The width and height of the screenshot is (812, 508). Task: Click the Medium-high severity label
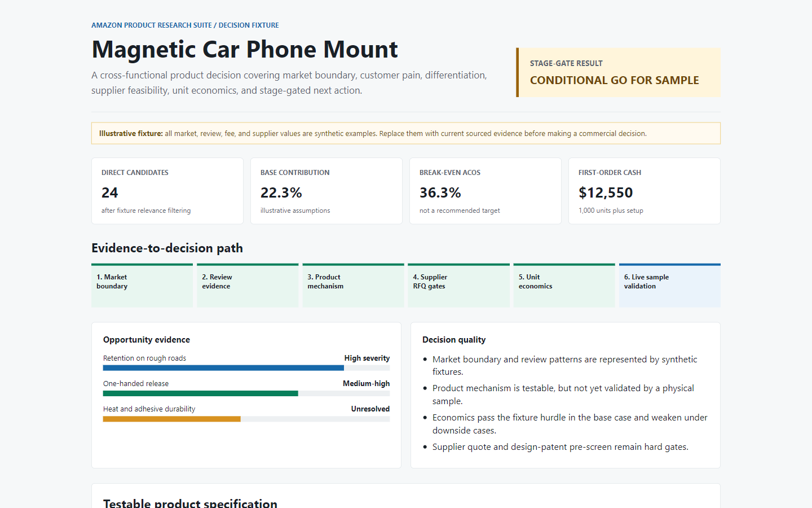367,383
